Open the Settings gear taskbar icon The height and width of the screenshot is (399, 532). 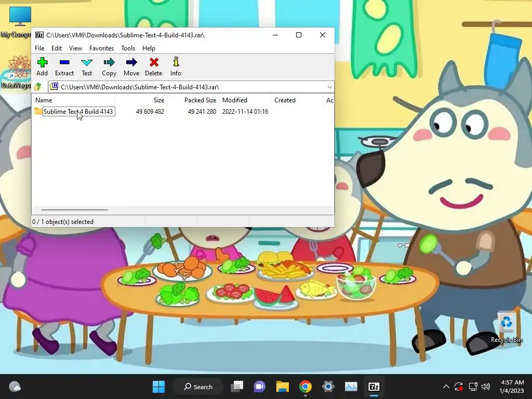(328, 387)
